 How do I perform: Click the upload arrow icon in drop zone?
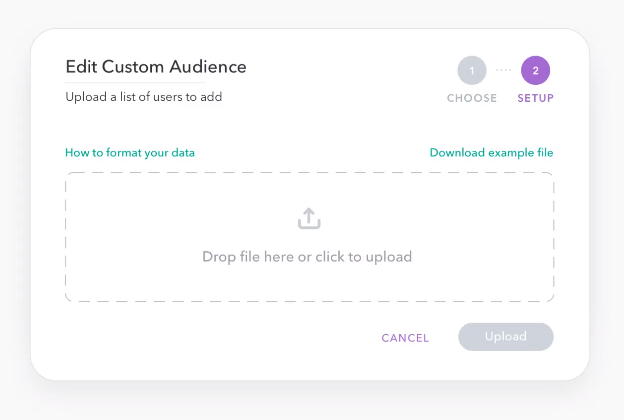(x=309, y=218)
